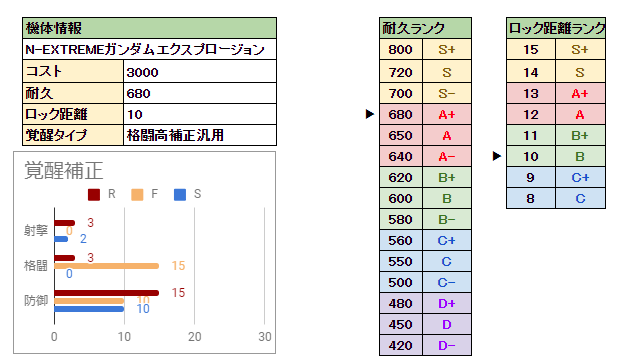Click the 420 durability cell
The width and height of the screenshot is (629, 364).
pos(401,345)
